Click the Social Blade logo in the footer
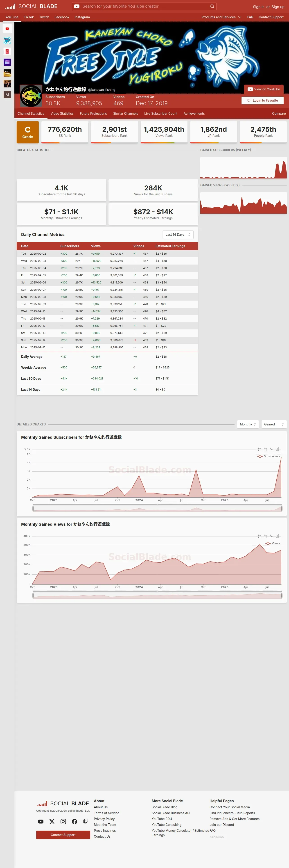 pyautogui.click(x=63, y=803)
